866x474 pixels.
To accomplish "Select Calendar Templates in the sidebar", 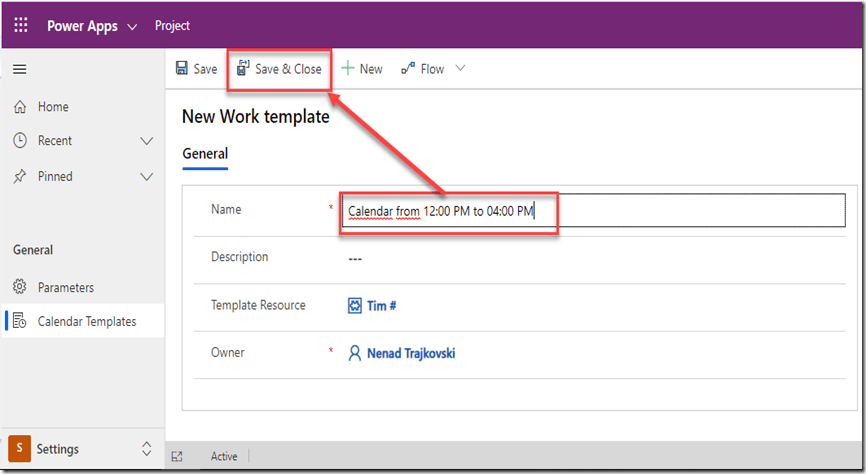I will [86, 321].
